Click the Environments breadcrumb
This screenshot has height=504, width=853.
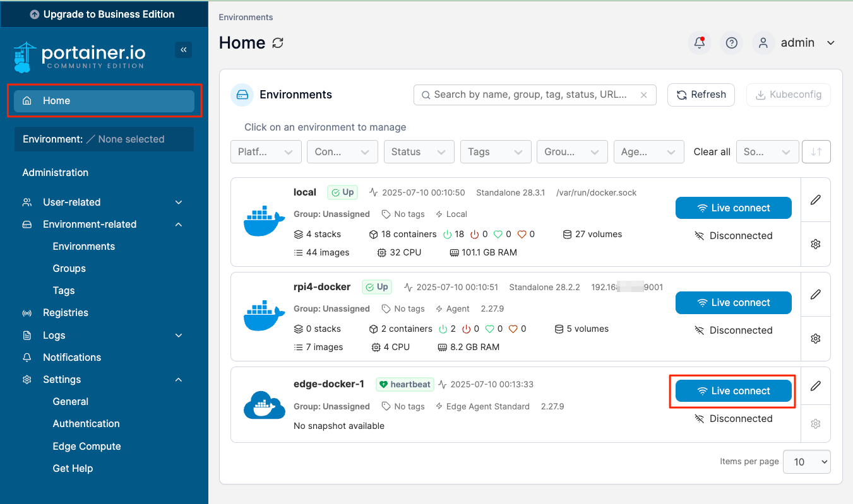tap(246, 18)
